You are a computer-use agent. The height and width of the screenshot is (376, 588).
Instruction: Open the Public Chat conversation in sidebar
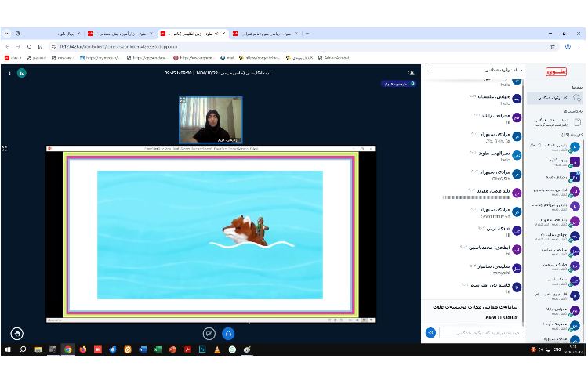(555, 99)
